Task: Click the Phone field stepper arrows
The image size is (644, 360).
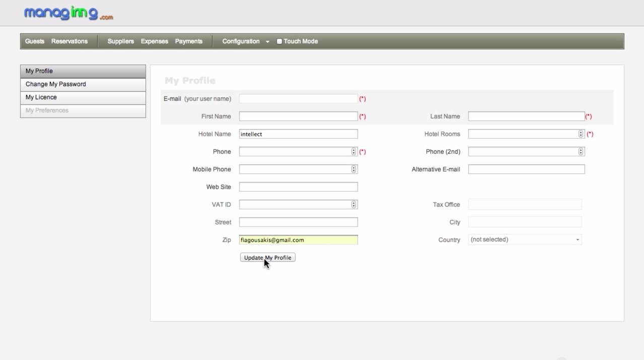Action: (x=354, y=152)
